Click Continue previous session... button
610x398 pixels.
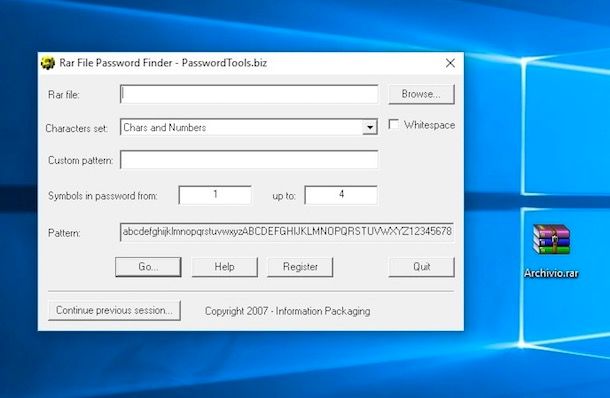tap(114, 310)
